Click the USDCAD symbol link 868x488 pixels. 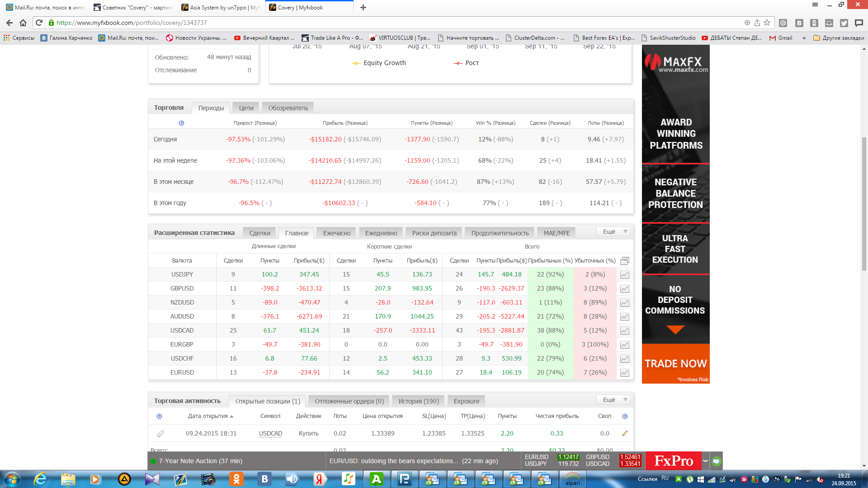click(270, 433)
